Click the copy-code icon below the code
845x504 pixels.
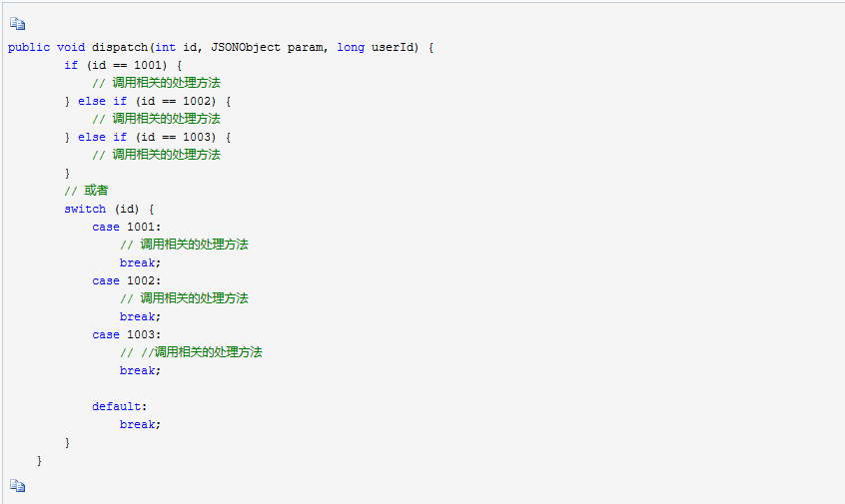click(17, 486)
